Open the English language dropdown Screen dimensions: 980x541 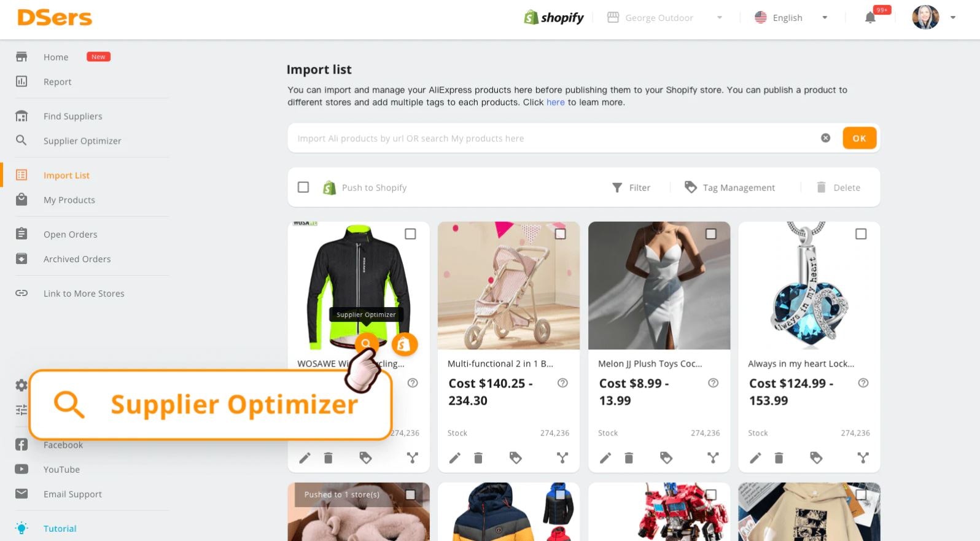click(x=825, y=18)
